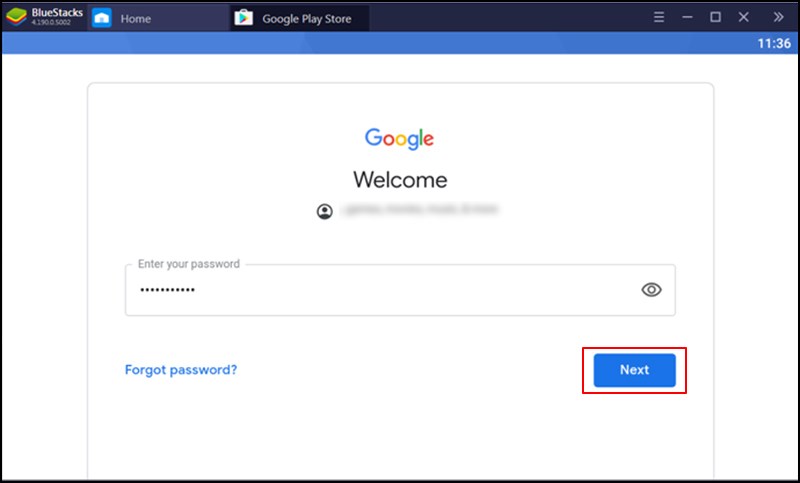The width and height of the screenshot is (800, 483).
Task: Click the Home tab house icon
Action: (x=101, y=18)
